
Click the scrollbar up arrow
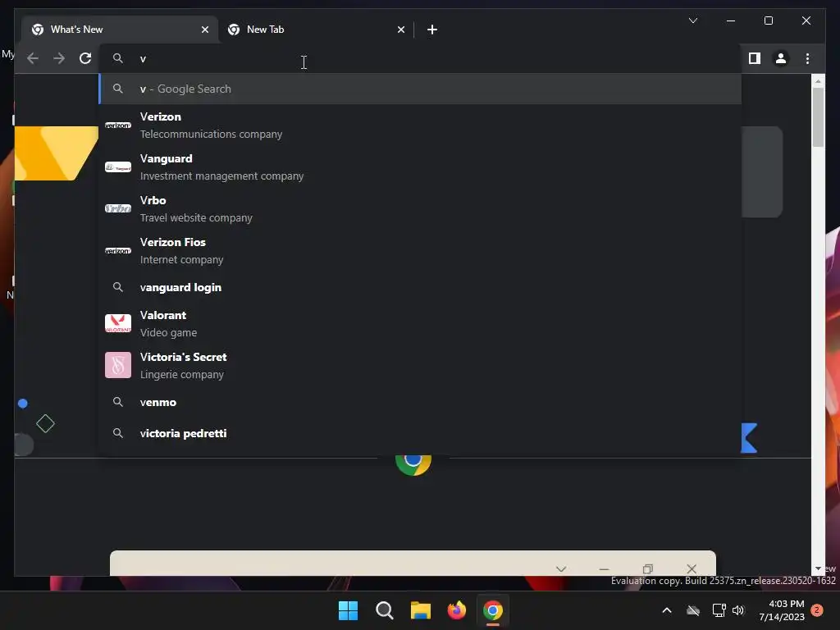(818, 81)
